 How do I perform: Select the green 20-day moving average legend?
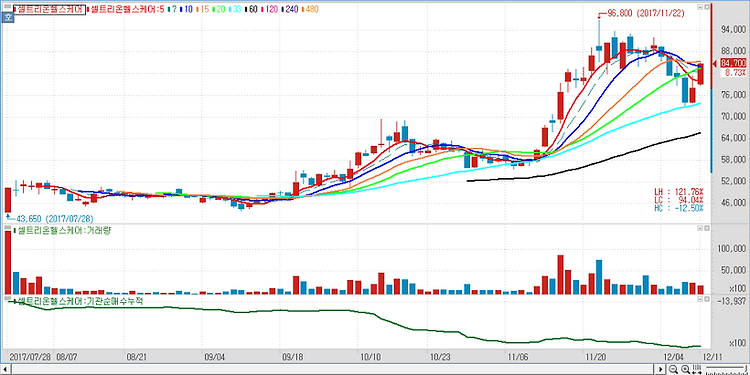coord(219,9)
